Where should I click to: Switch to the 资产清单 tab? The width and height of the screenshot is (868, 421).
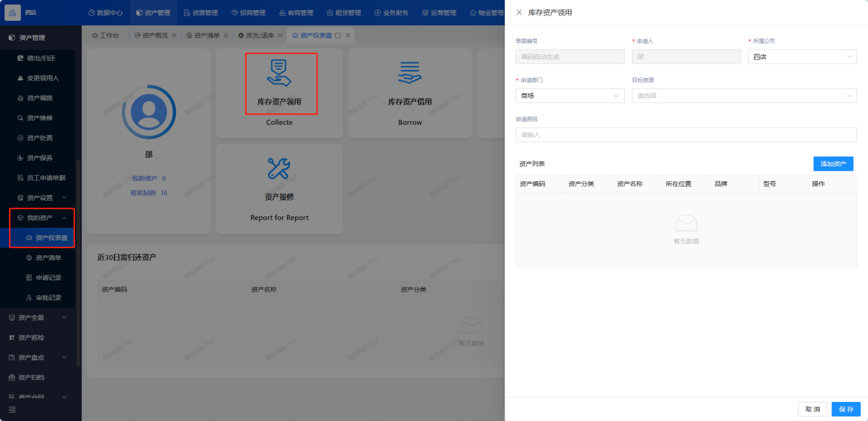coord(203,35)
